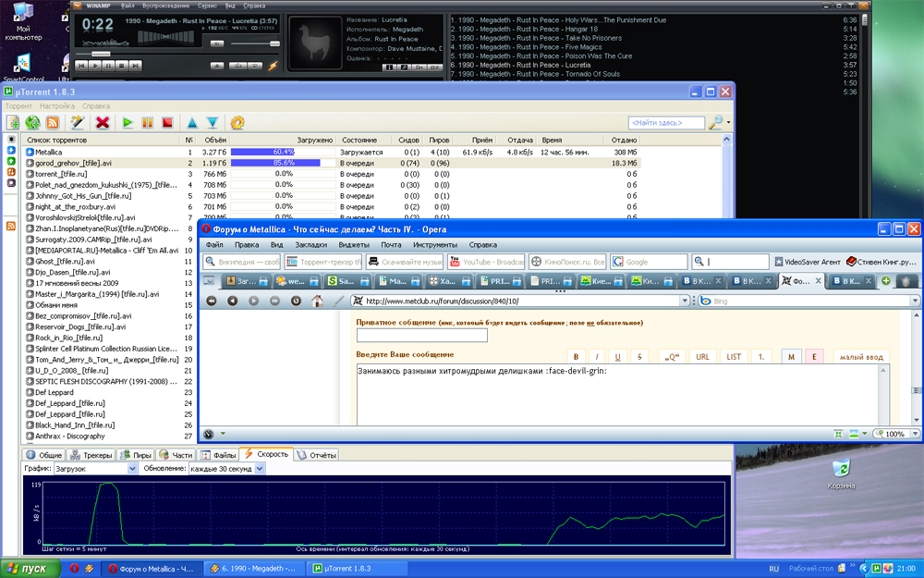
Task: Start torrent with green play icon
Action: [x=128, y=122]
